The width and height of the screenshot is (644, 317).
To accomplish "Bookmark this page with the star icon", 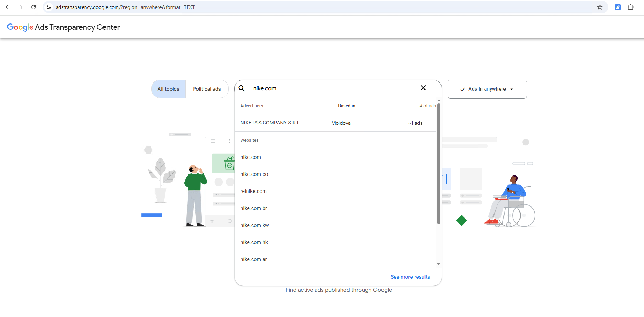I will coord(600,7).
